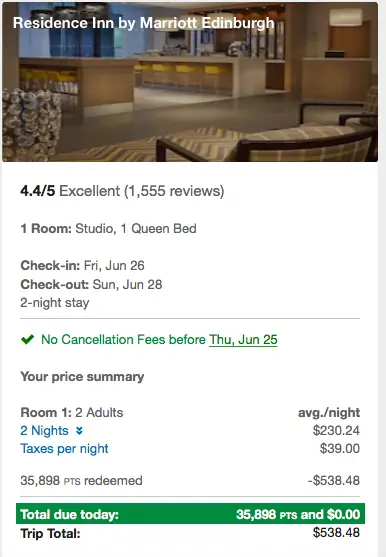Click the Studio, 1 Queen Bed room description
This screenshot has height=557, width=386.
(136, 228)
